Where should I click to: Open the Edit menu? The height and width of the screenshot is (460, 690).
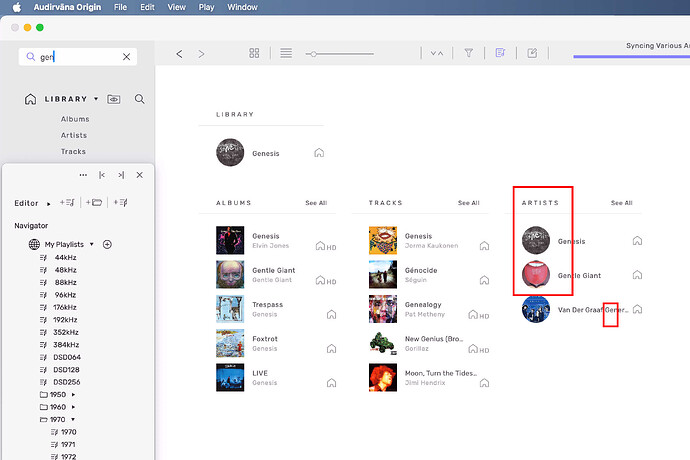147,7
